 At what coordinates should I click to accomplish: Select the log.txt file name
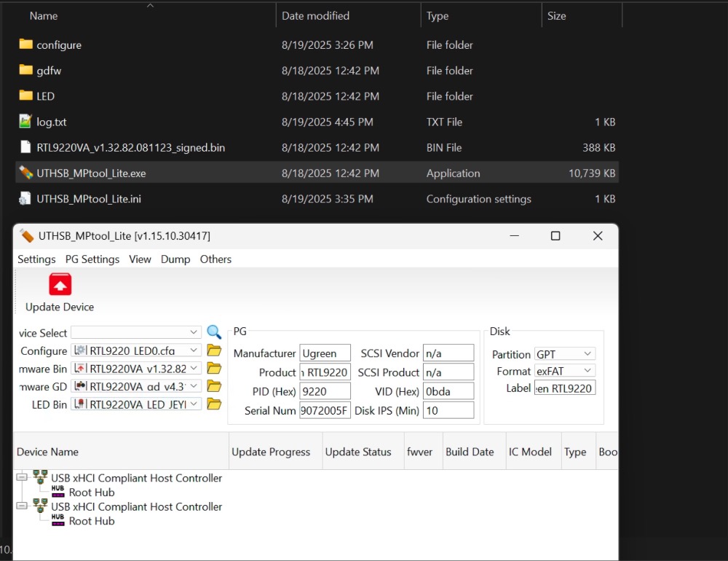tap(52, 122)
